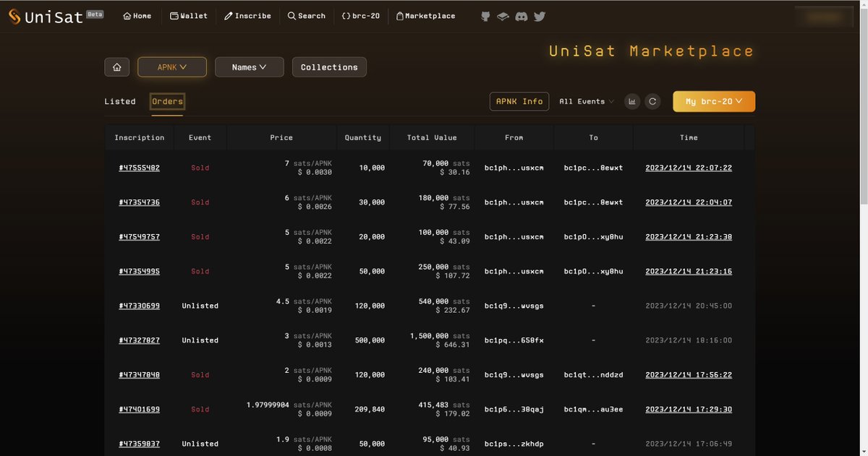Click from address bc1ps...zkhdp
This screenshot has height=456, width=868.
[514, 444]
